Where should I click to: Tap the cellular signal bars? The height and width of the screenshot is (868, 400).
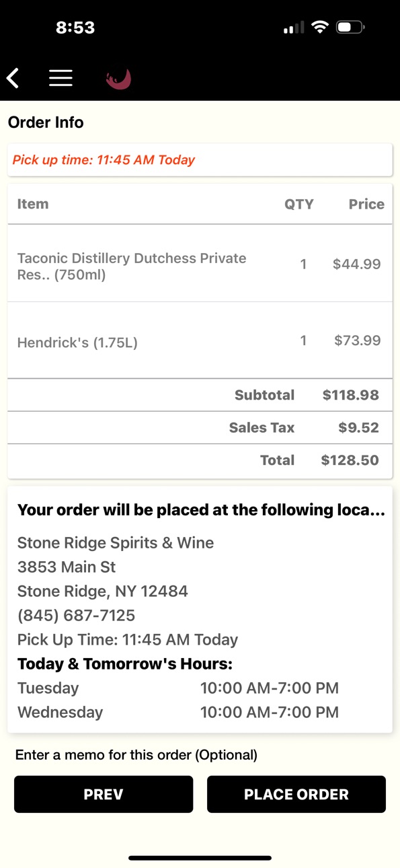pos(293,28)
